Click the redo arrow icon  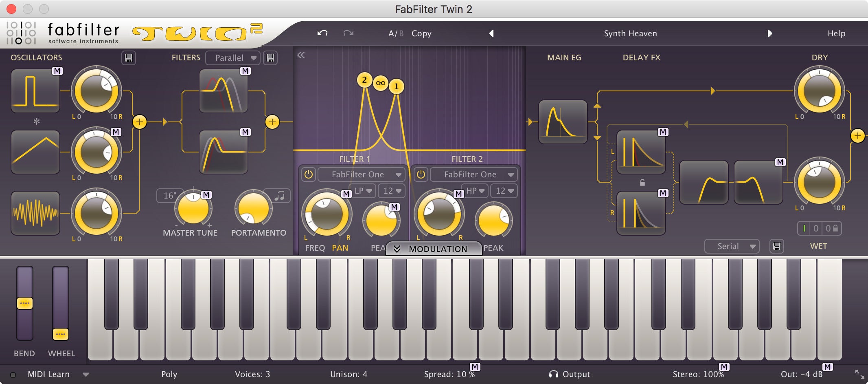point(349,33)
